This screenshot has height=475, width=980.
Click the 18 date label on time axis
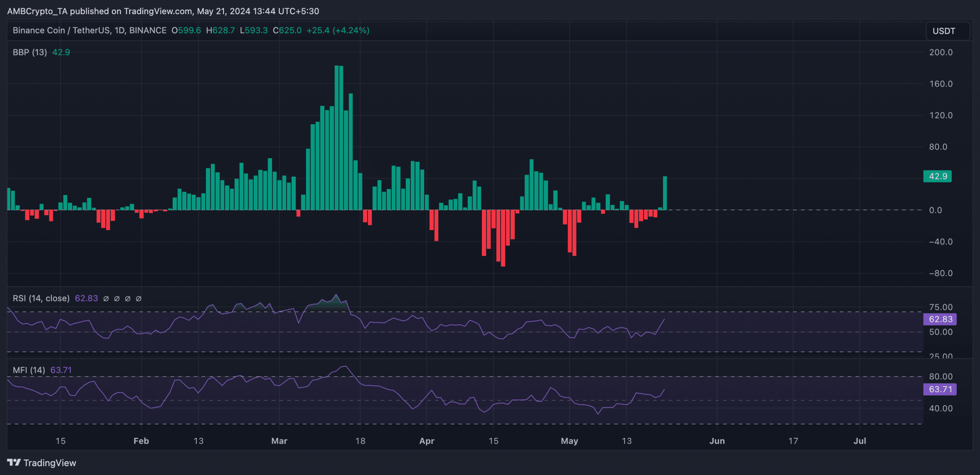click(360, 441)
